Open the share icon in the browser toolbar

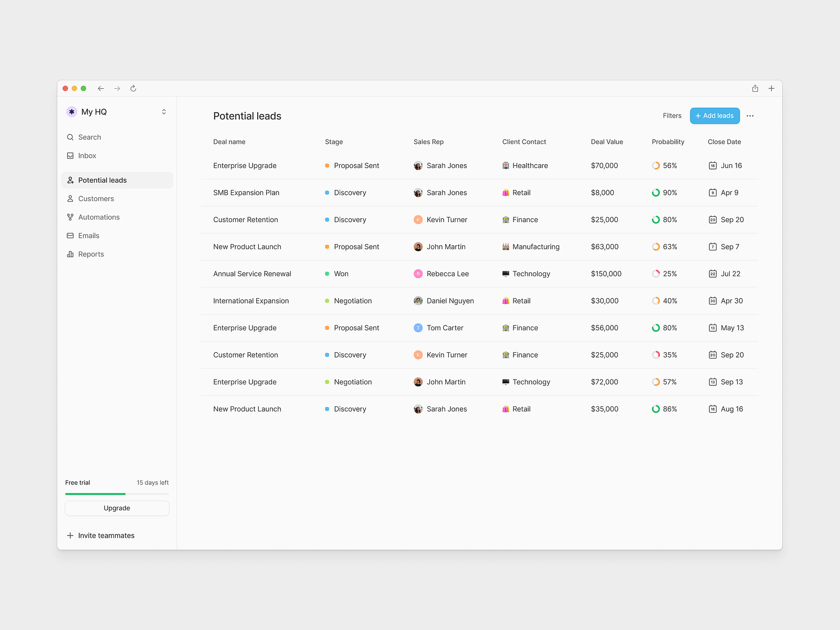(x=755, y=88)
